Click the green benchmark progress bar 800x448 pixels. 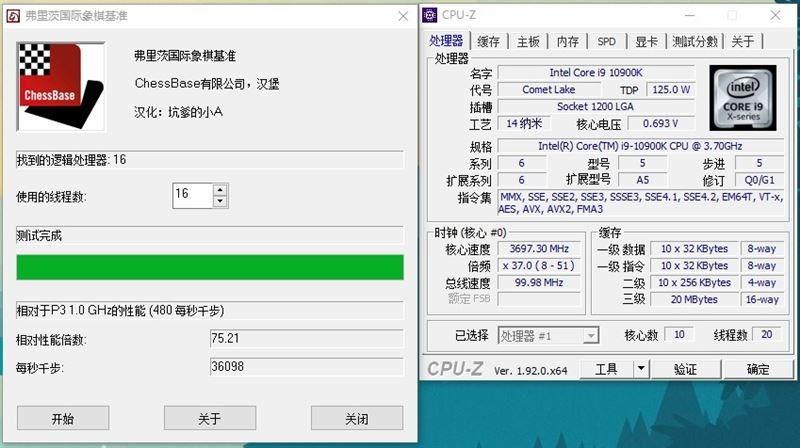click(210, 267)
